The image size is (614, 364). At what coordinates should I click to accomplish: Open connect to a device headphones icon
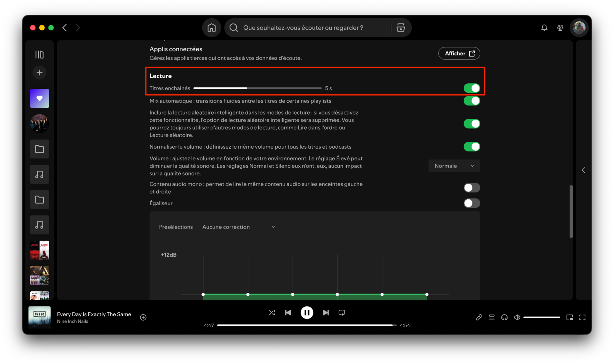coord(504,317)
